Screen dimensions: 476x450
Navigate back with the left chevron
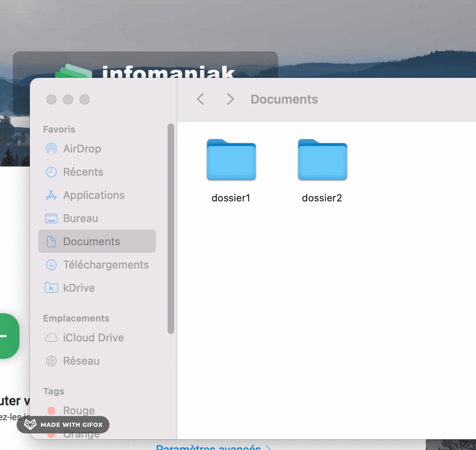click(x=201, y=99)
